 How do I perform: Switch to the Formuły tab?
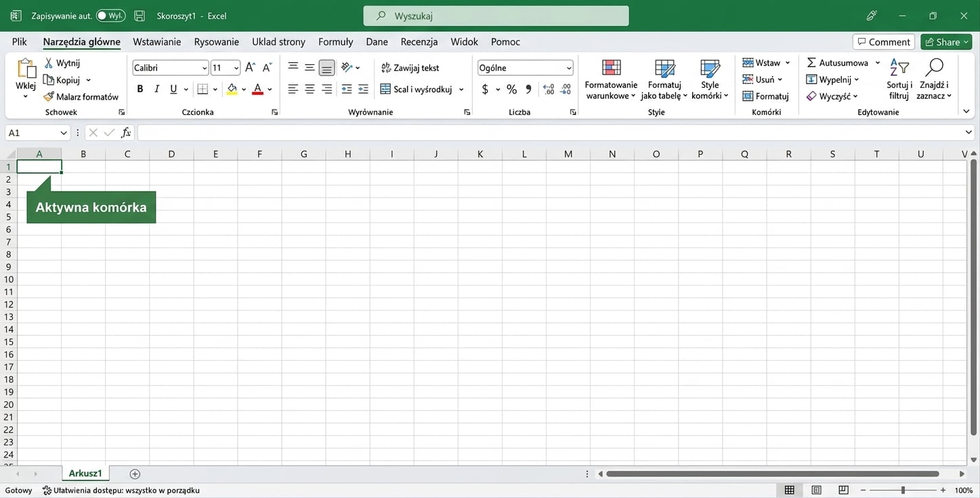click(x=336, y=42)
